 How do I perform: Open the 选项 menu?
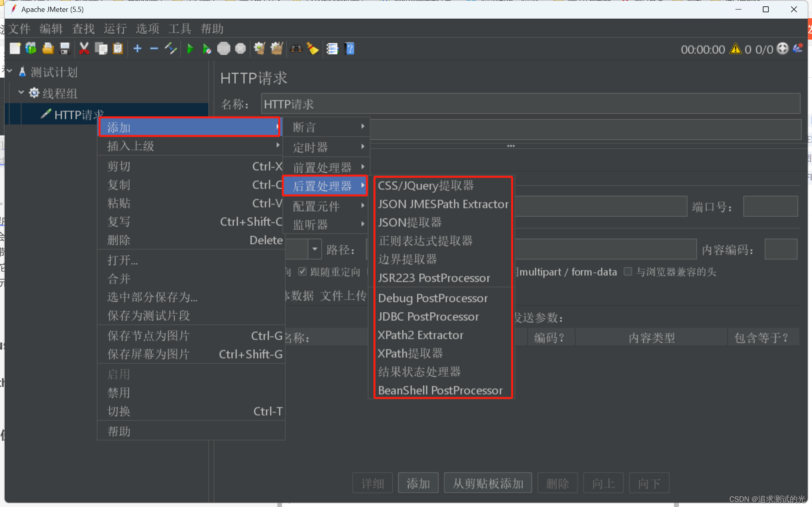point(148,29)
